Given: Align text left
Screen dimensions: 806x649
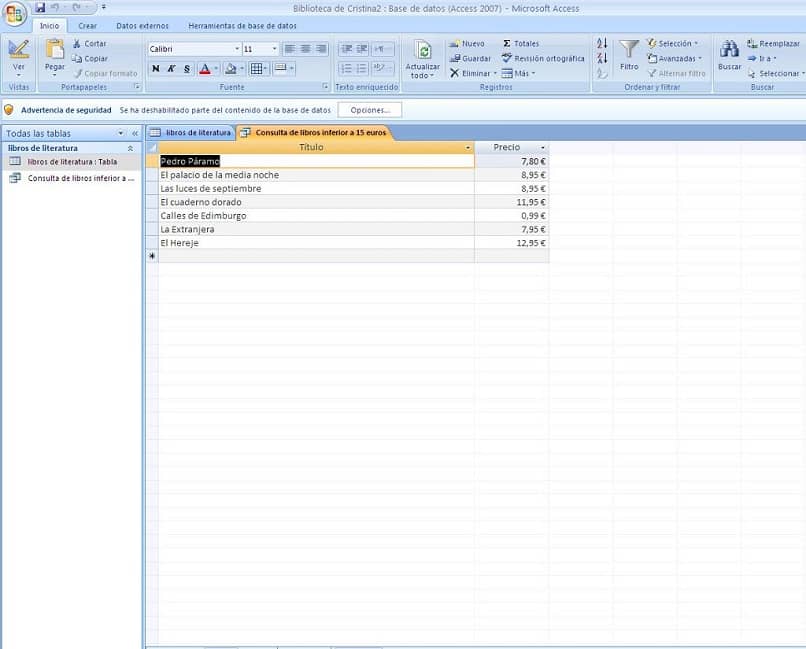Looking at the screenshot, I should [x=290, y=49].
